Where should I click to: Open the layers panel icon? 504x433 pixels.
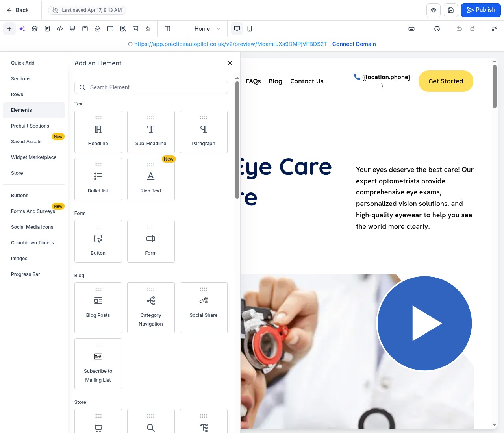point(35,29)
